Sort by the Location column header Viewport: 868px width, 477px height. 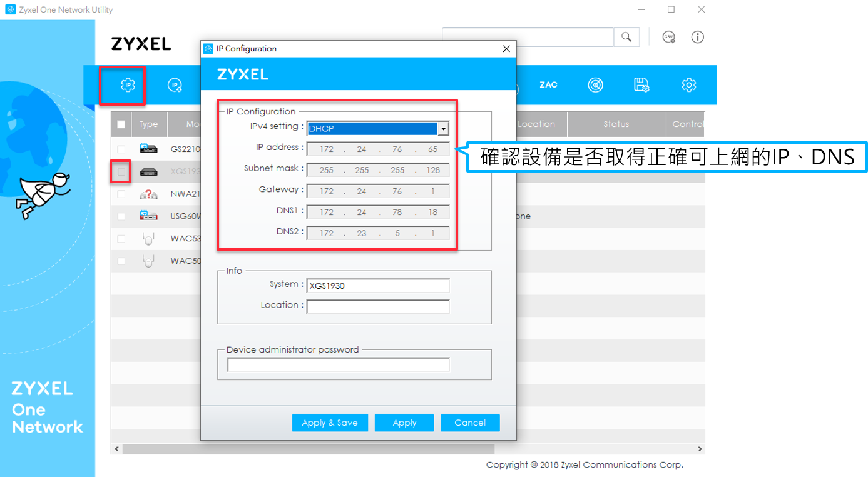coord(536,124)
